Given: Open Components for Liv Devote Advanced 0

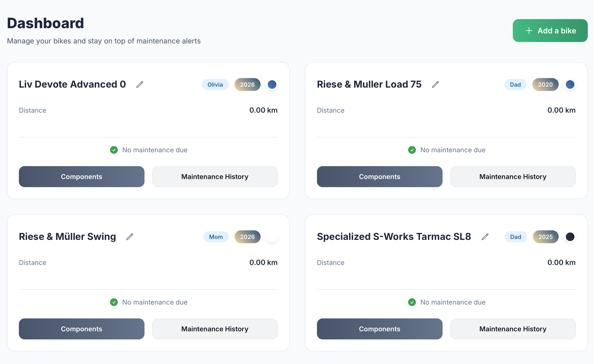Looking at the screenshot, I should 81,177.
